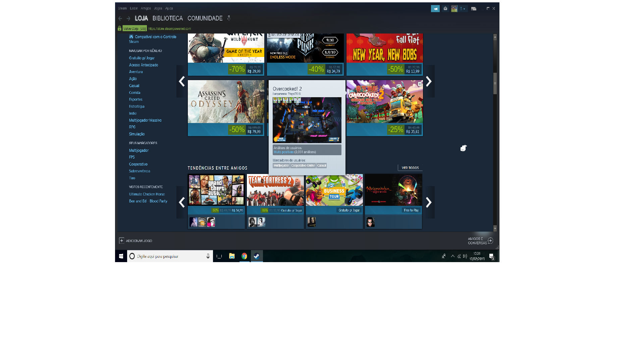Open the Overcooked 2 card options arrow
Screen dimensions: 644x362
tap(420, 84)
